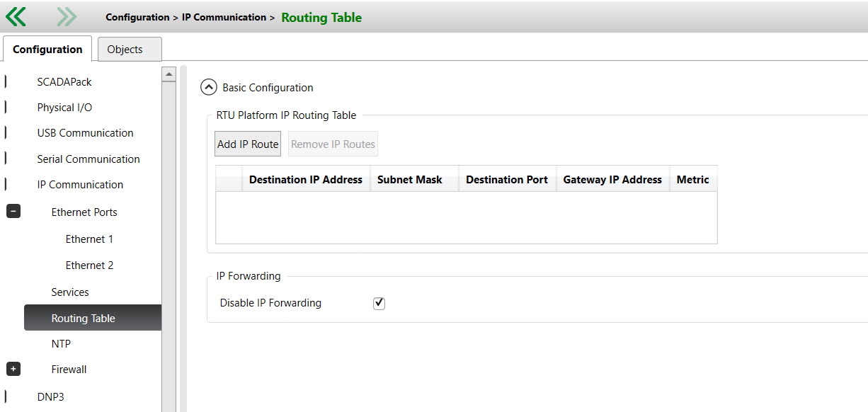Open the NTP configuration page
868x412 pixels.
click(61, 343)
